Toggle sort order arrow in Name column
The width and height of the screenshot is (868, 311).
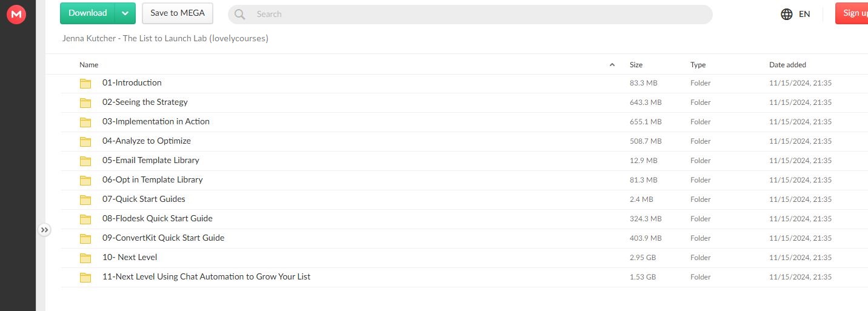click(x=612, y=65)
